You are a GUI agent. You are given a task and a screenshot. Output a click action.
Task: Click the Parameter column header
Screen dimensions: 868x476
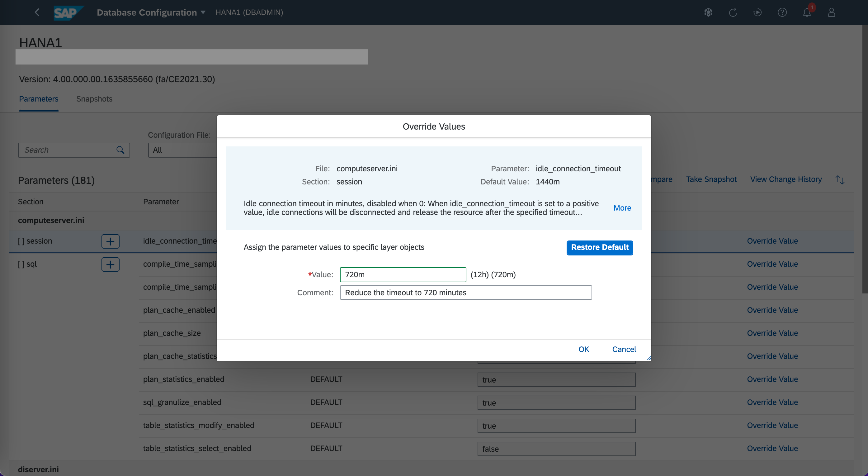pos(161,202)
